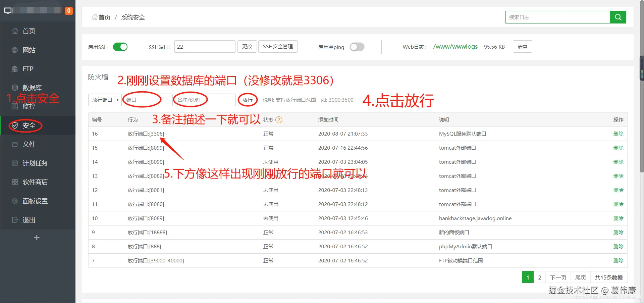This screenshot has width=644, height=303.
Task: Click the FTP icon in sidebar
Action: click(x=15, y=69)
